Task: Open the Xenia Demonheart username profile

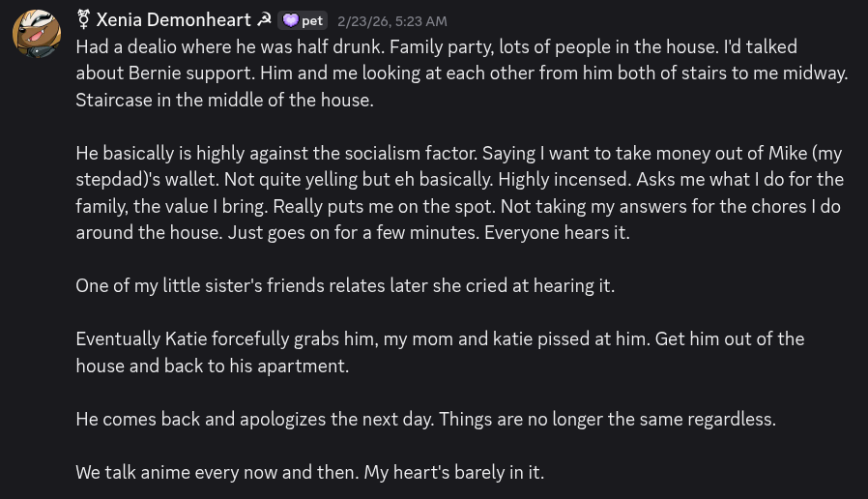Action: coord(173,19)
